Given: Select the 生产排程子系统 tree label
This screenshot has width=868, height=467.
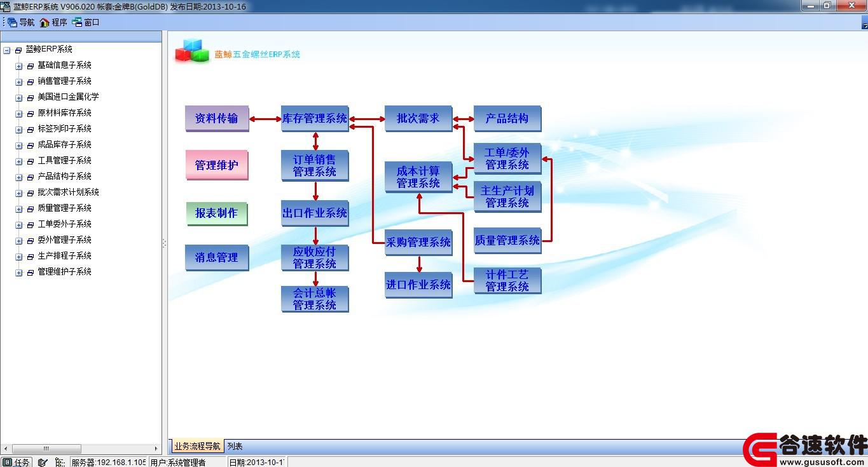Looking at the screenshot, I should point(64,256).
